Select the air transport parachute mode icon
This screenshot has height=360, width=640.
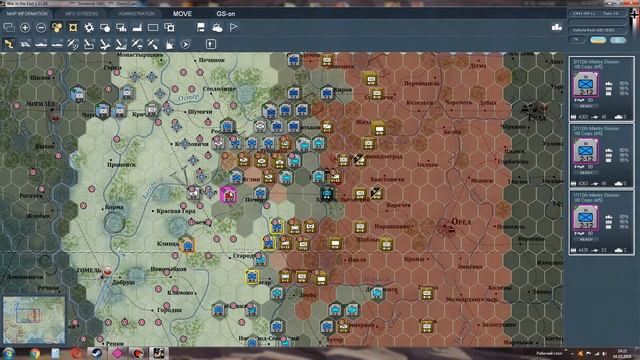pos(137,44)
